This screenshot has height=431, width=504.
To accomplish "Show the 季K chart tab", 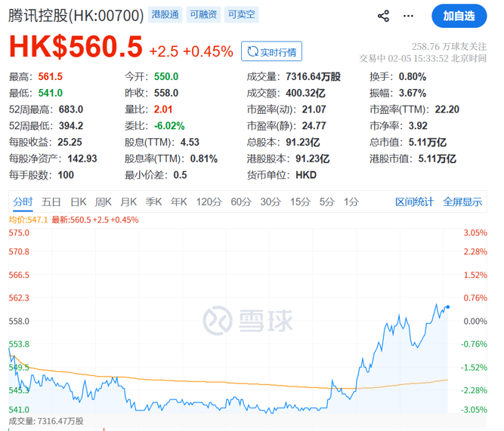I will tap(153, 202).
